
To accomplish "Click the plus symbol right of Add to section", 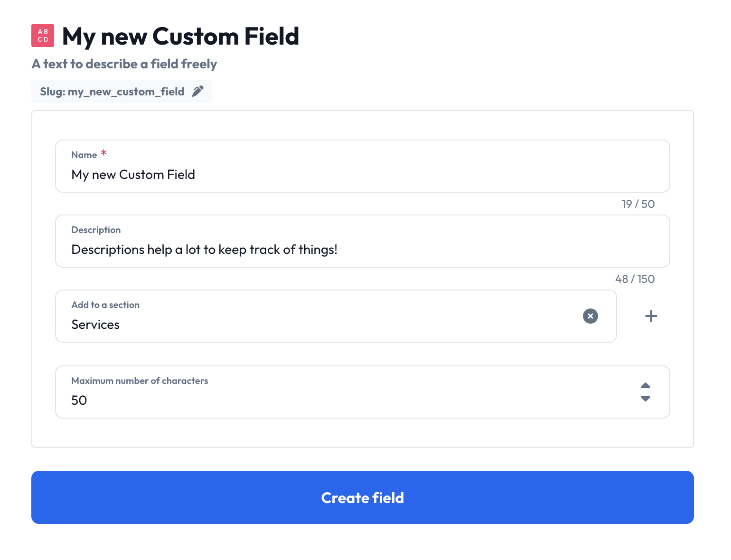I will pyautogui.click(x=651, y=316).
